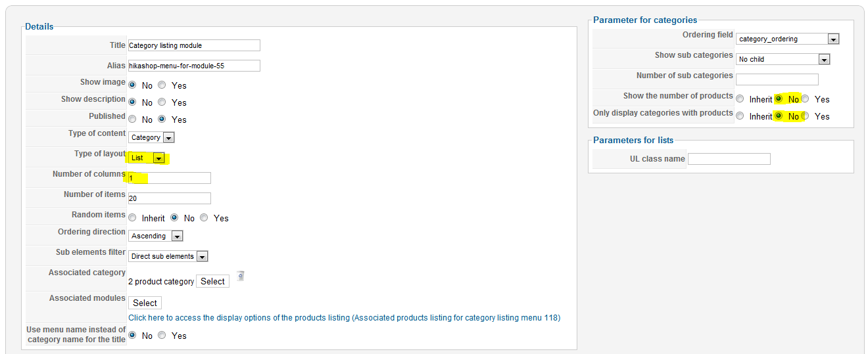Set Published to No
The image size is (868, 354).
click(x=132, y=120)
